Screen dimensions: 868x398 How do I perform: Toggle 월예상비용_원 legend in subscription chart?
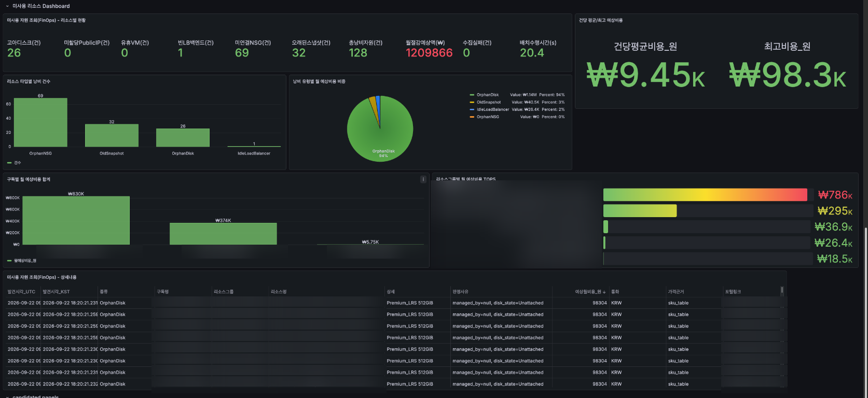point(25,261)
